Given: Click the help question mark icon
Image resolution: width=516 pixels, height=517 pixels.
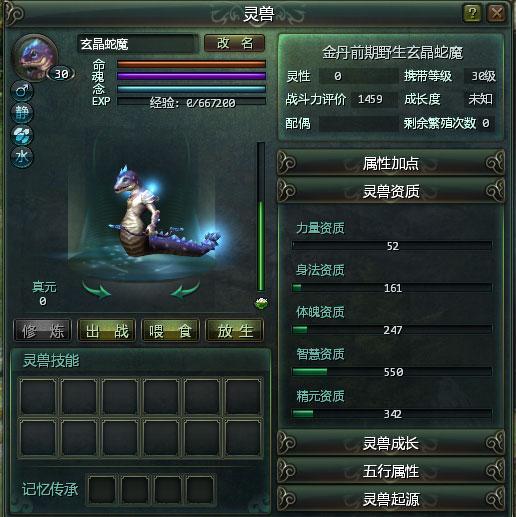Looking at the screenshot, I should [x=472, y=13].
